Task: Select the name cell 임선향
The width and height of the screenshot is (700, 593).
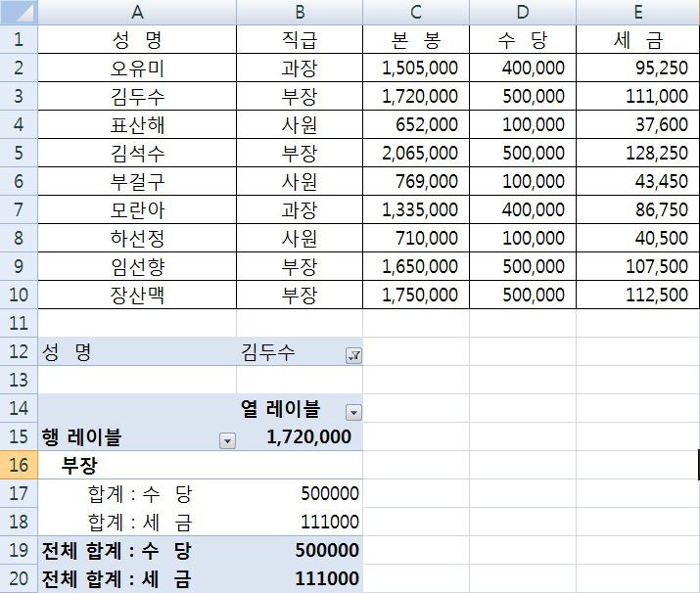Action: 137,266
